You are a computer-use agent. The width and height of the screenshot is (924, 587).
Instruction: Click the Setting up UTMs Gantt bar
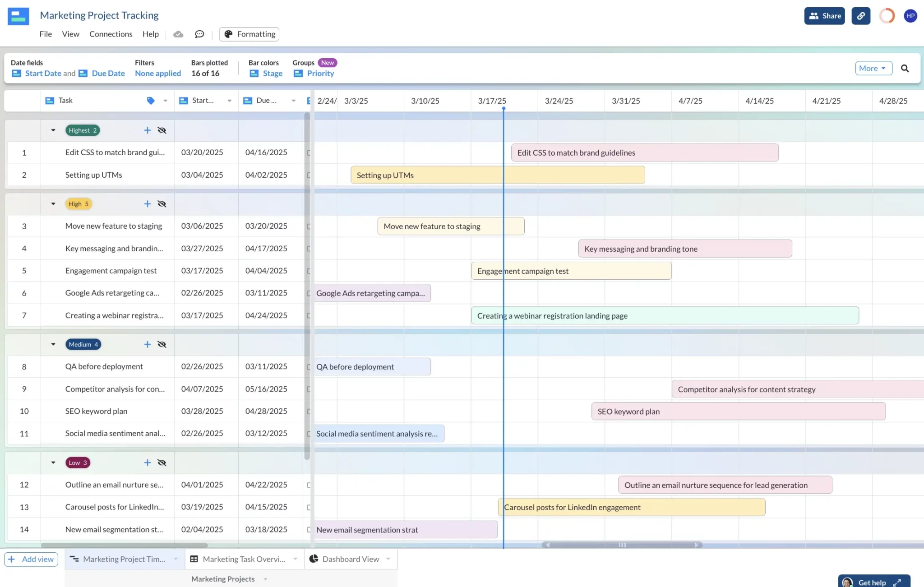pos(497,175)
